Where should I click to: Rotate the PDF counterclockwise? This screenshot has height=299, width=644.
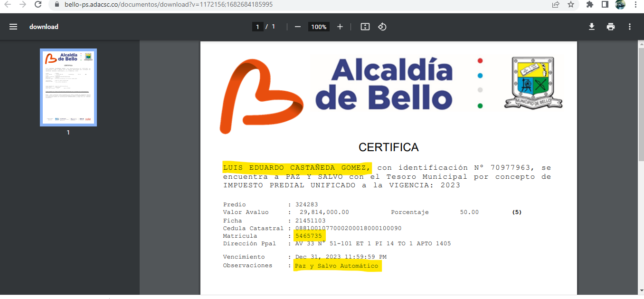[382, 27]
